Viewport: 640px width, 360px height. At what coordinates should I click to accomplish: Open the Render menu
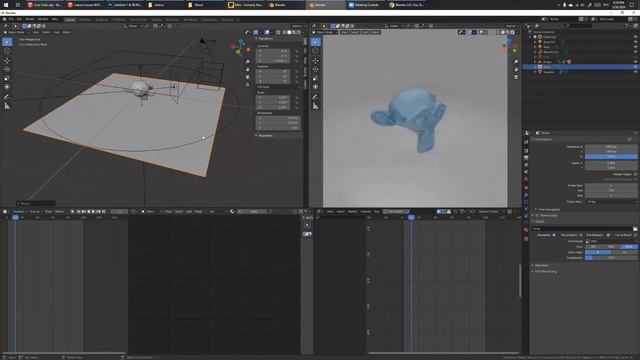pos(30,19)
